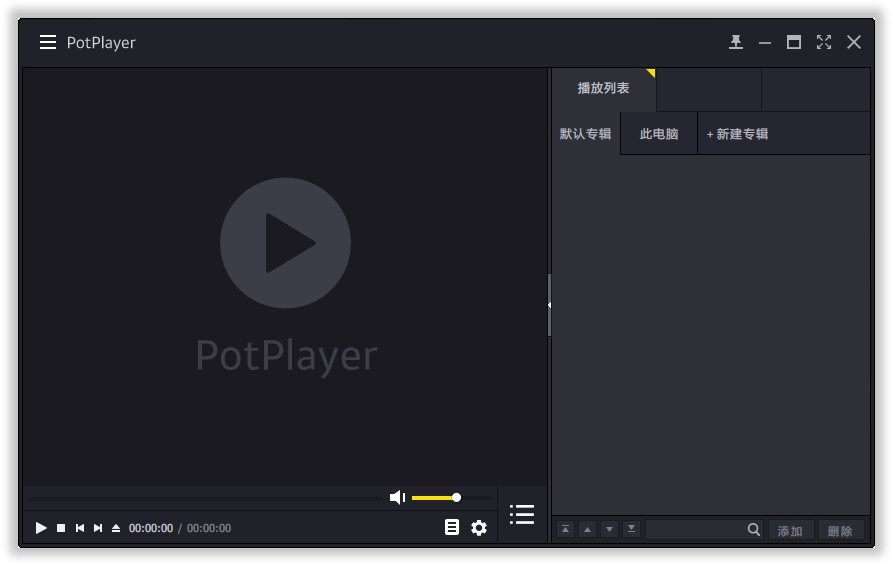Screen dimensions: 893x566
Task: Create album with + 新建专辑
Action: (x=737, y=134)
